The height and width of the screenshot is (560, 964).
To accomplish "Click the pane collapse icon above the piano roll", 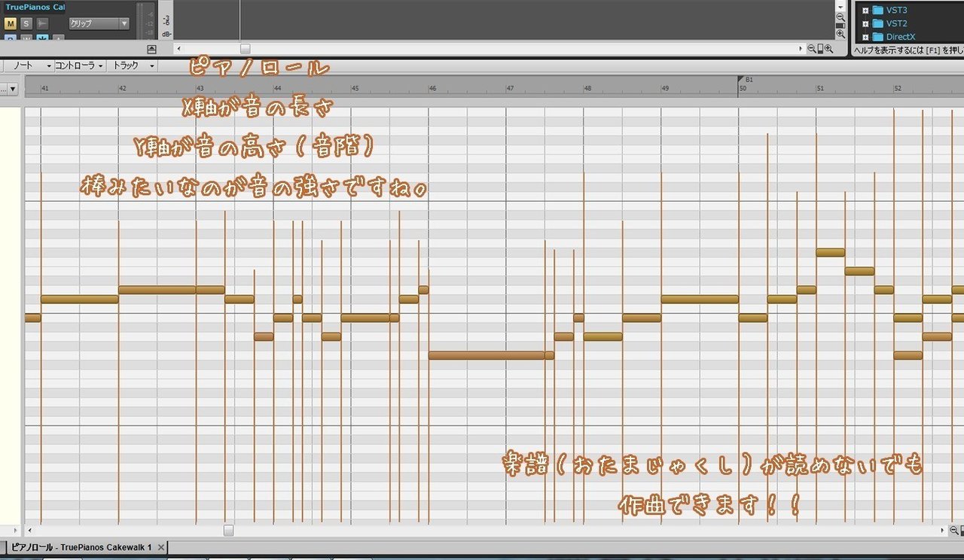I will tap(151, 49).
